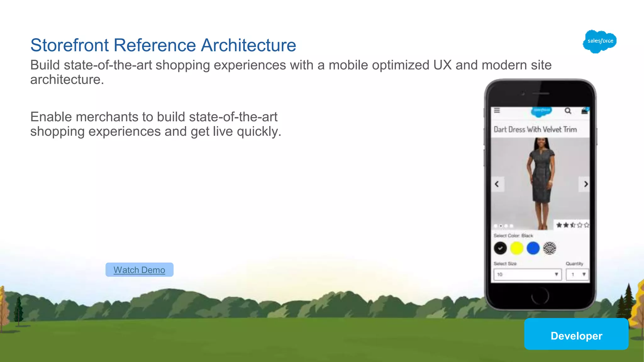Screen dimensions: 644x362
Task: Click the star rating on product
Action: (x=572, y=225)
